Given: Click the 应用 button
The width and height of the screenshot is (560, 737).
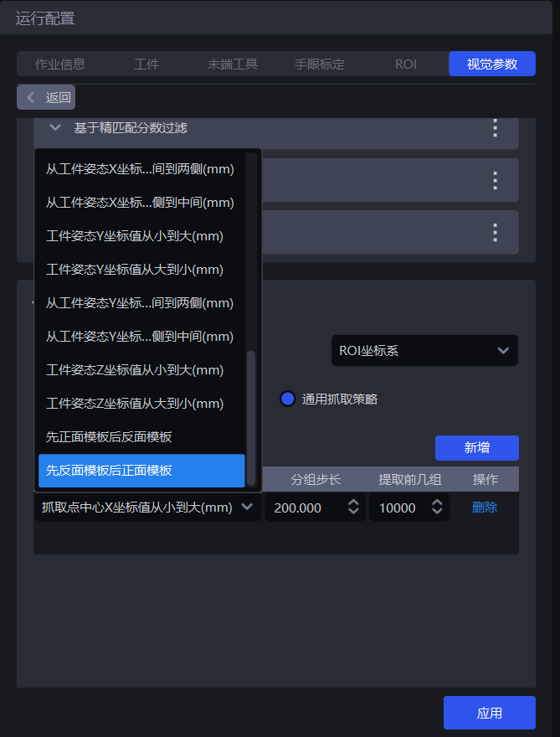Looking at the screenshot, I should click(x=489, y=713).
